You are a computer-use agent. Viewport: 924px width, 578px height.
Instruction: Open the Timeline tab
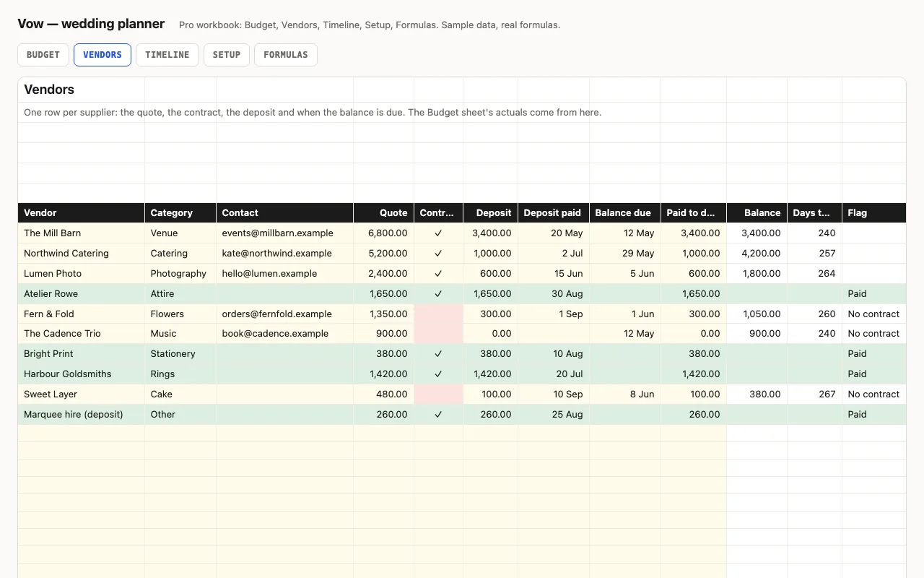[167, 55]
